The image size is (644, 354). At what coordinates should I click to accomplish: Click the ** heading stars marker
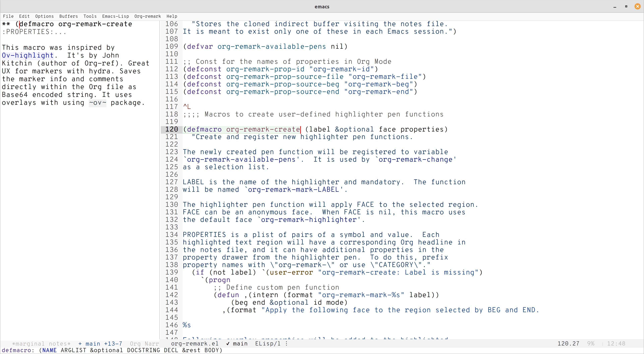(6, 24)
